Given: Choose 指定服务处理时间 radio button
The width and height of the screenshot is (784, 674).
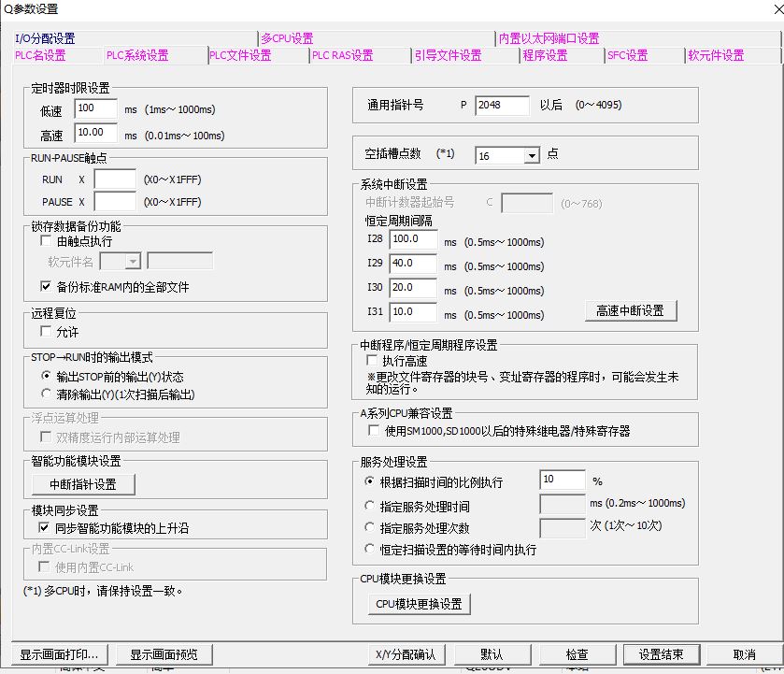Looking at the screenshot, I should point(371,507).
